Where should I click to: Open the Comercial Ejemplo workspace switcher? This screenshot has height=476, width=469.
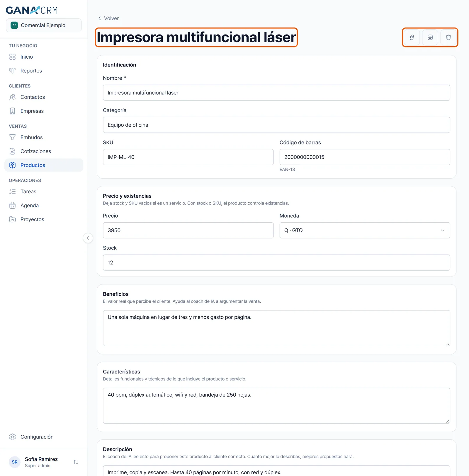44,25
